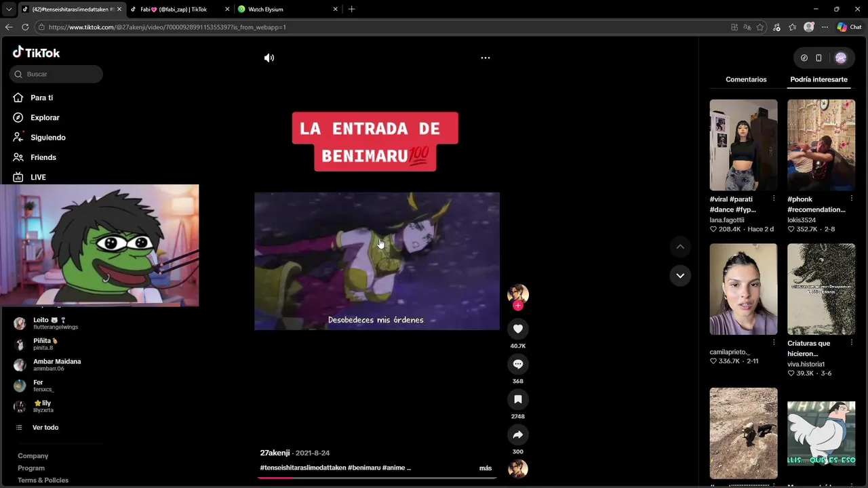
Task: Seek on the video progress bar
Action: click(x=377, y=478)
